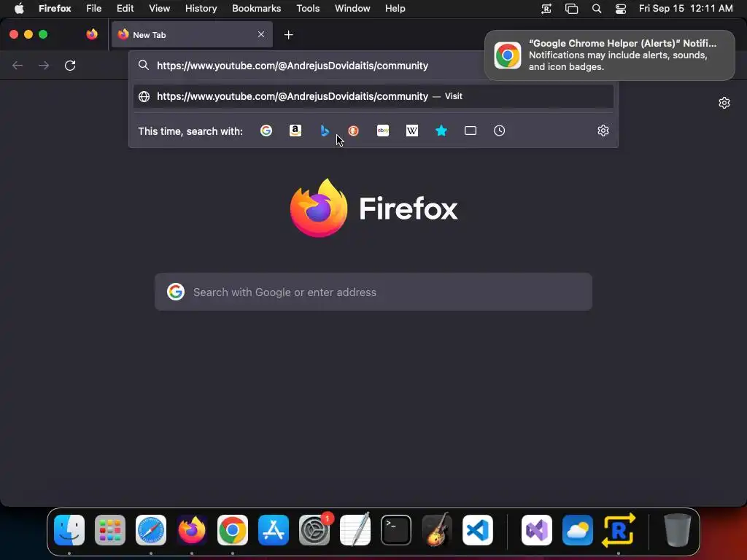Open the Apple menu
Image resolution: width=747 pixels, height=560 pixels.
[19, 8]
